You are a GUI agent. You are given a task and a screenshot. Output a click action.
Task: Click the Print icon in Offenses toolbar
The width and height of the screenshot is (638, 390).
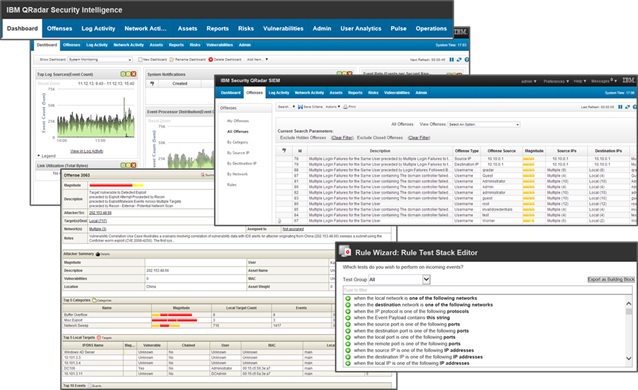click(345, 107)
